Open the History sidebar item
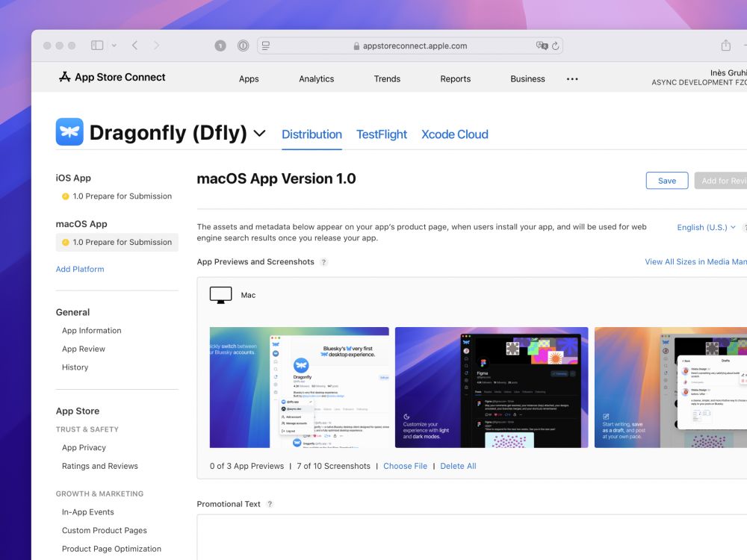The height and width of the screenshot is (560, 747). (75, 367)
